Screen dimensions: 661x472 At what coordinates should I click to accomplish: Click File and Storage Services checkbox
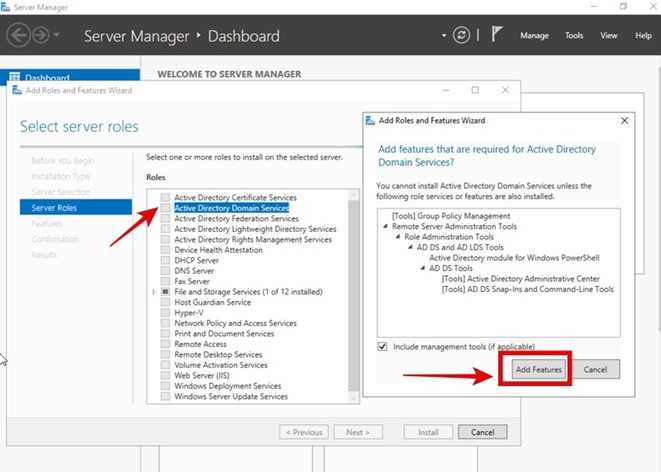pos(165,292)
